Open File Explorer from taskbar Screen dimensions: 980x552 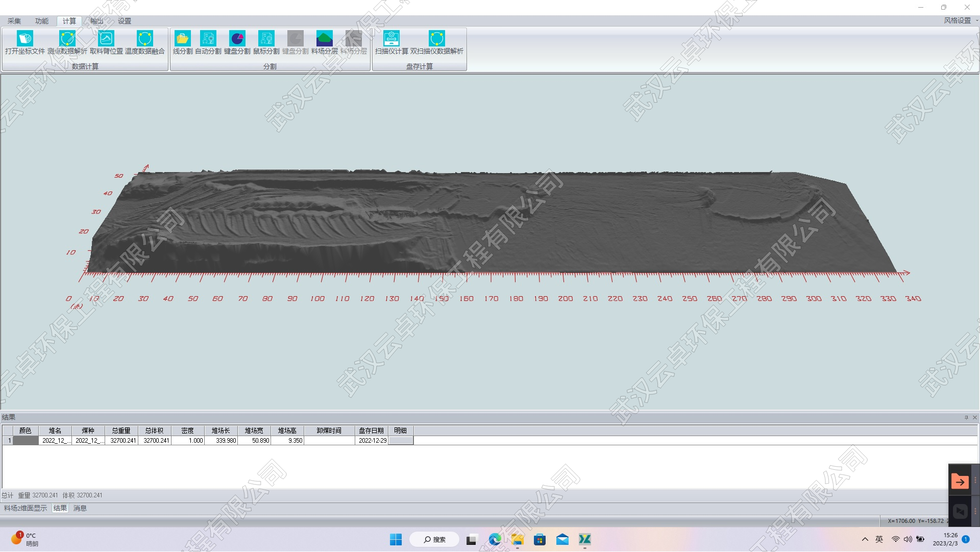click(x=518, y=539)
